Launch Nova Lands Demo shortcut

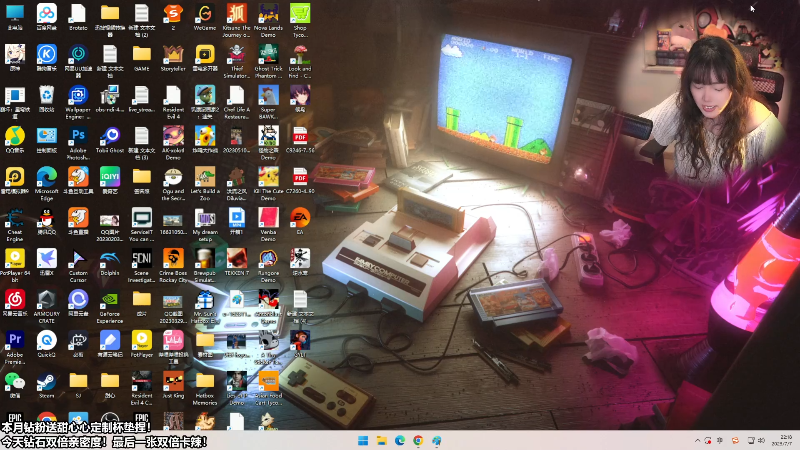coord(268,20)
